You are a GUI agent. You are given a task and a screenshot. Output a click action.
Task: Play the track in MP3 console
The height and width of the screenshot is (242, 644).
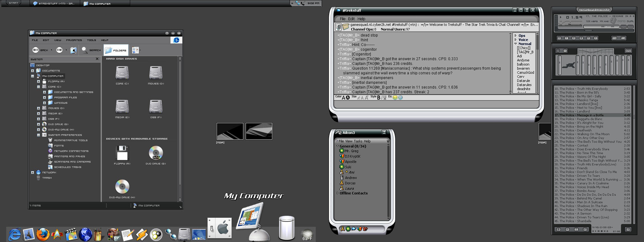tap(566, 38)
